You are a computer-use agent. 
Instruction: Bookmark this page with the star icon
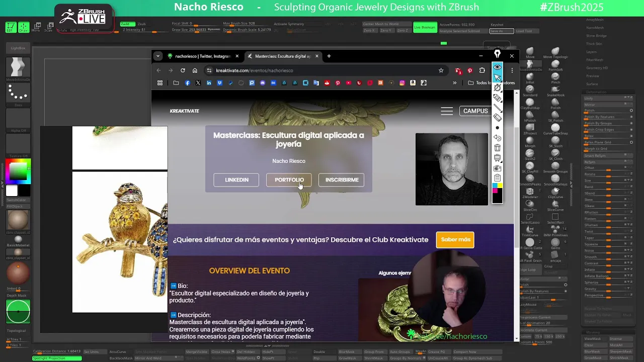coord(441,70)
